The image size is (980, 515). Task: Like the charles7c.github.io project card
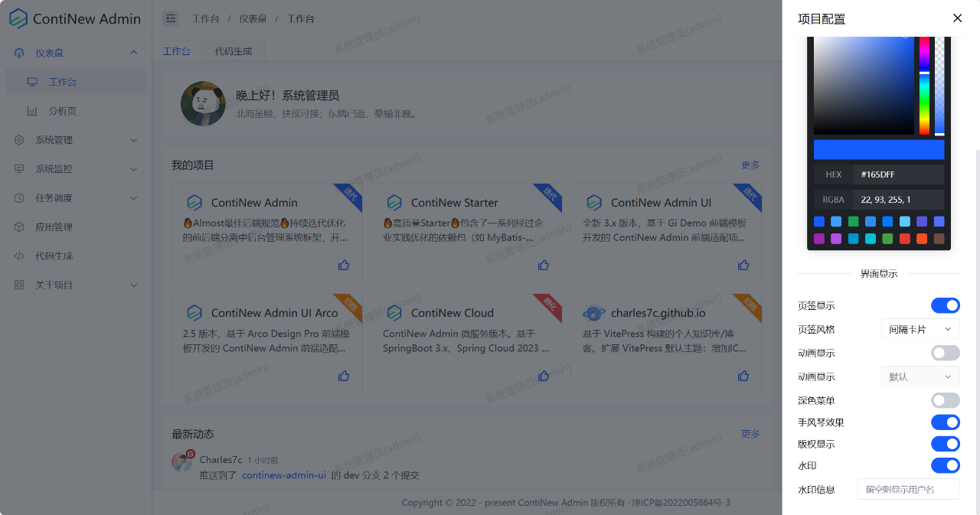(x=743, y=376)
